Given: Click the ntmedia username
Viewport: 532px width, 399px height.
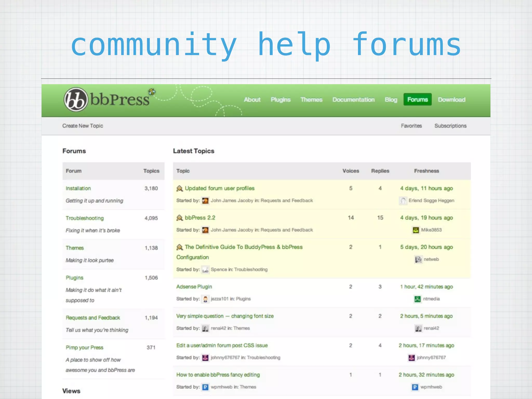Looking at the screenshot, I should pos(431,299).
